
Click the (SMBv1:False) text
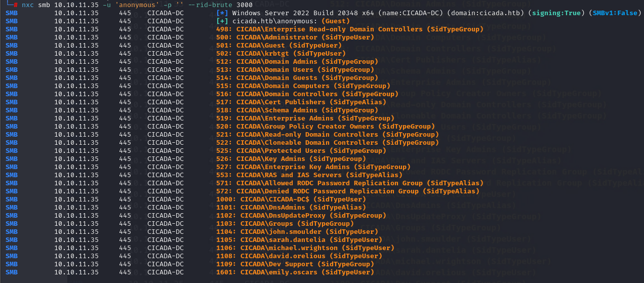[613, 13]
